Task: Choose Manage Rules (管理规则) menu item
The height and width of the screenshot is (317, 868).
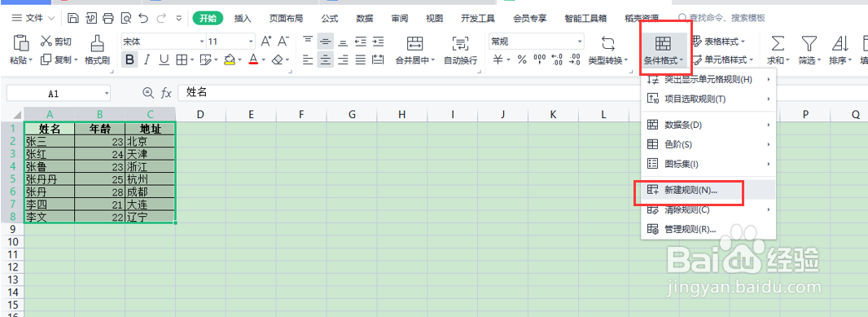Action: click(708, 229)
